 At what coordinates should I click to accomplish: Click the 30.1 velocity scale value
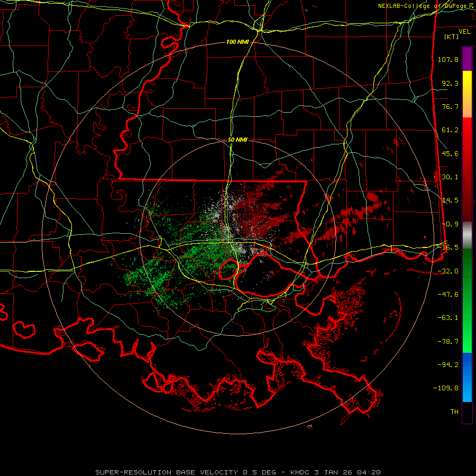click(x=450, y=177)
